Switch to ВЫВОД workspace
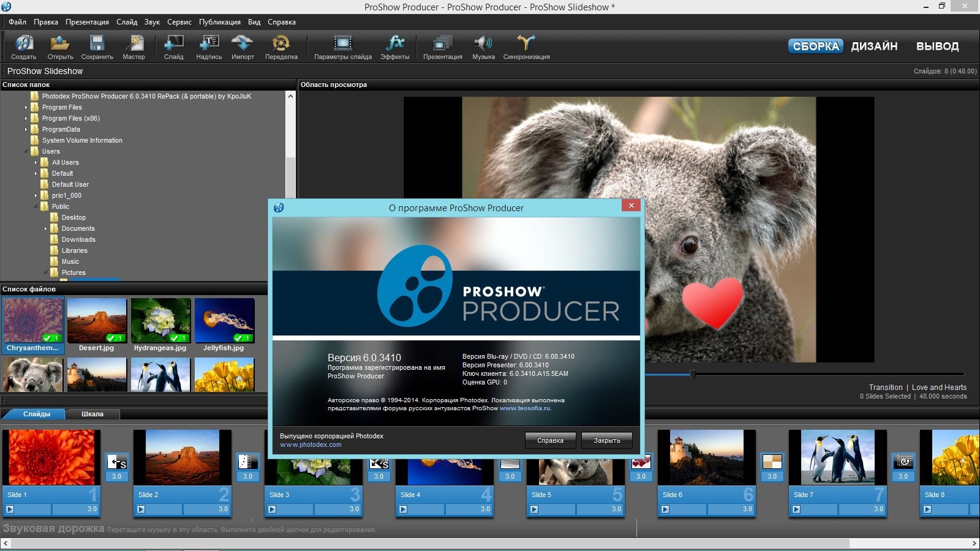Screen dimensions: 980x551 click(937, 46)
